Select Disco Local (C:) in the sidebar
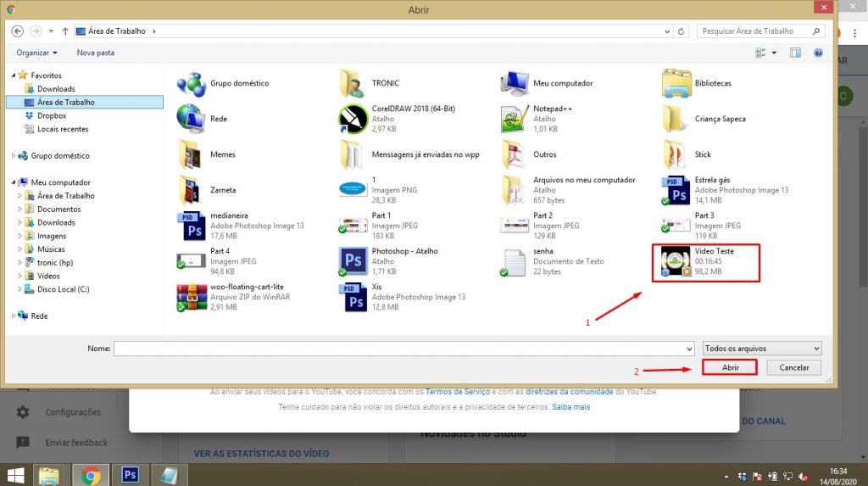The height and width of the screenshot is (486, 868). click(63, 289)
